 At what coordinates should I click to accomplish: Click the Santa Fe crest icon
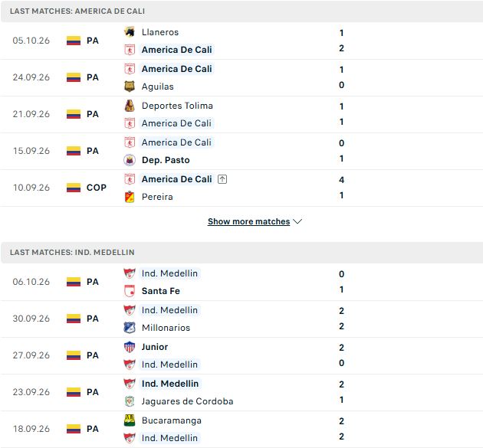pos(130,291)
